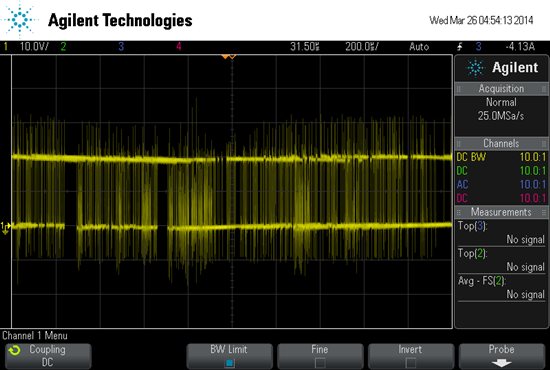The image size is (550, 370).
Task: Select the Avg - FS(2) measurement entry
Action: pyautogui.click(x=501, y=288)
